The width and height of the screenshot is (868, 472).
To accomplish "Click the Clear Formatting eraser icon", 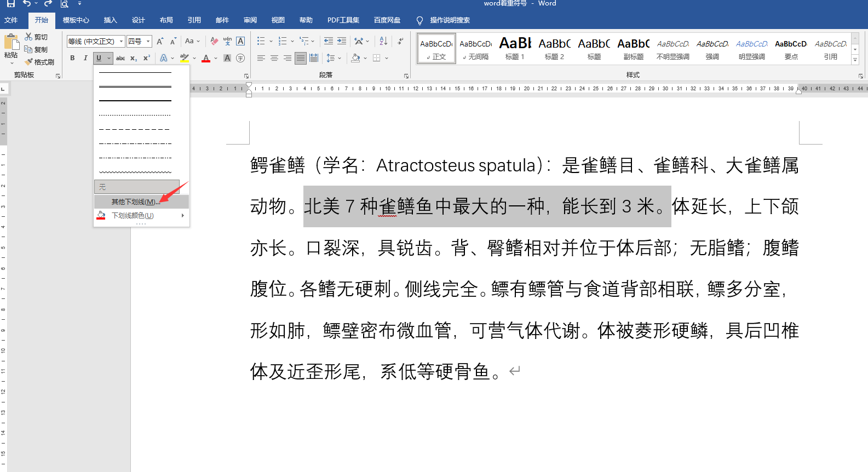I will 214,41.
